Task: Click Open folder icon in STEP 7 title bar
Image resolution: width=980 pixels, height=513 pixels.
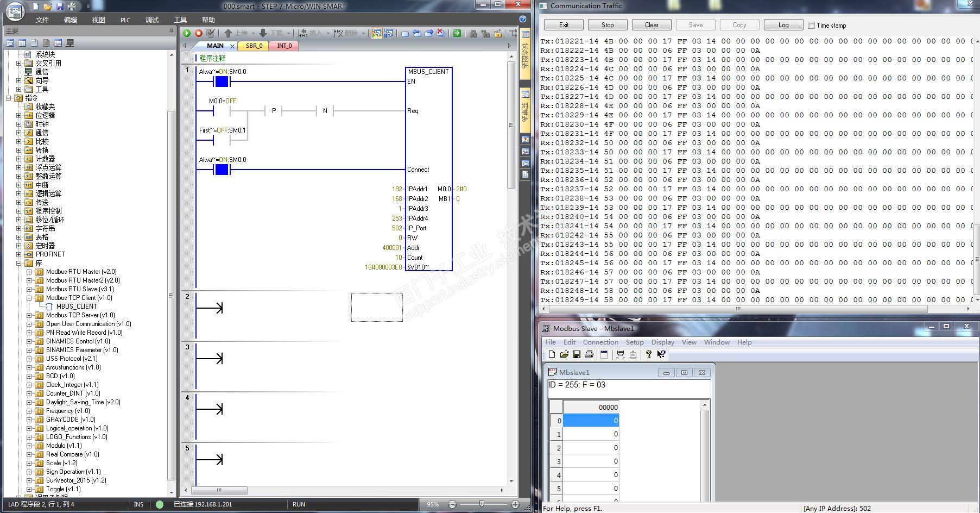Action: pos(48,7)
